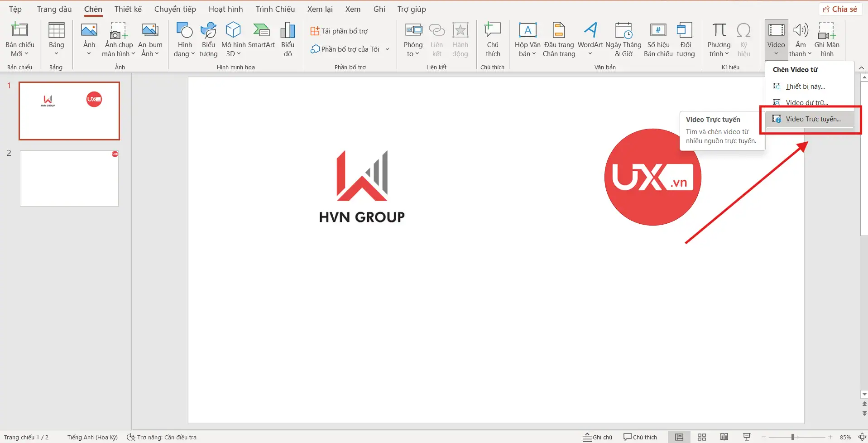Open the Thiết kế tab

pos(128,9)
